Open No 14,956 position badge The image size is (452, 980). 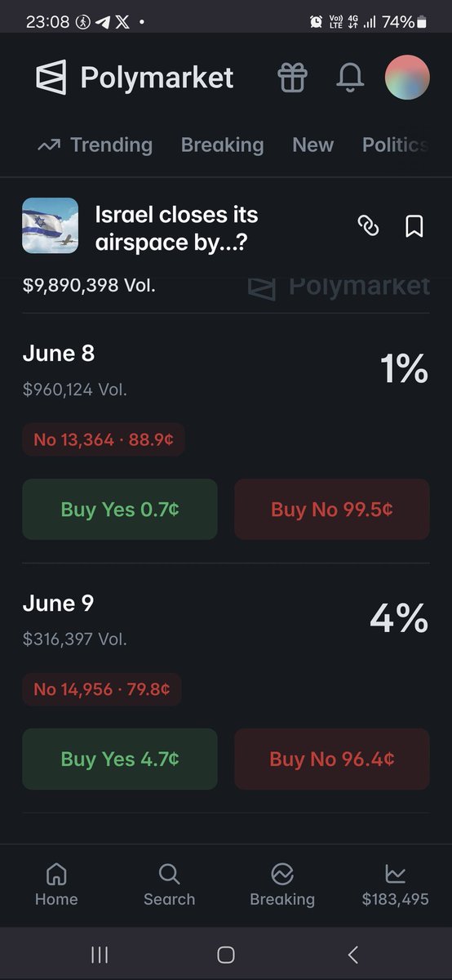pos(102,689)
